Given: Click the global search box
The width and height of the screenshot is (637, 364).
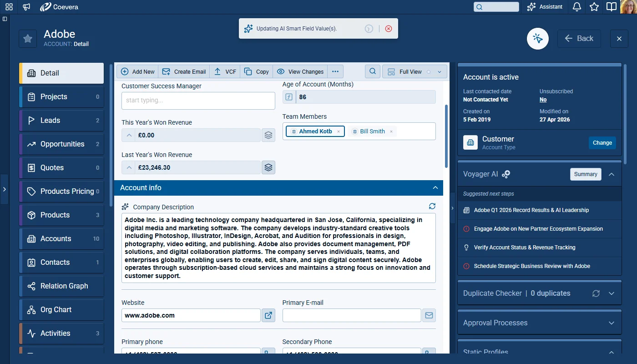Looking at the screenshot, I should click(x=496, y=7).
